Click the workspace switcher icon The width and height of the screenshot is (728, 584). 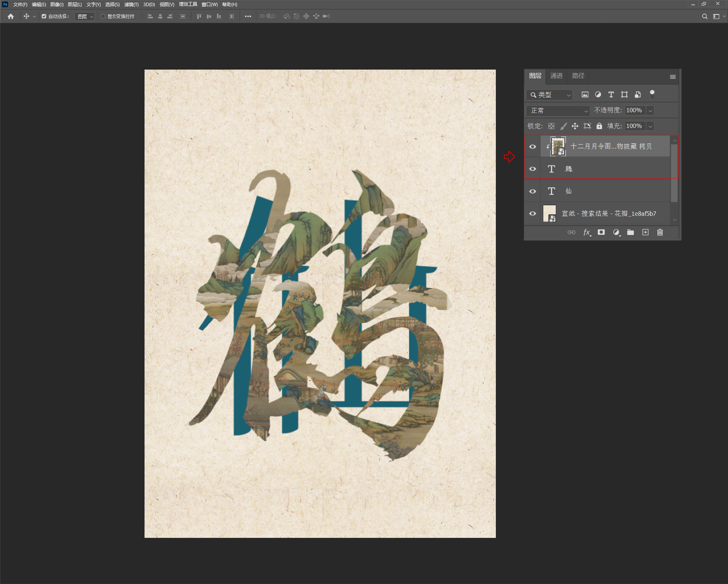[x=716, y=16]
